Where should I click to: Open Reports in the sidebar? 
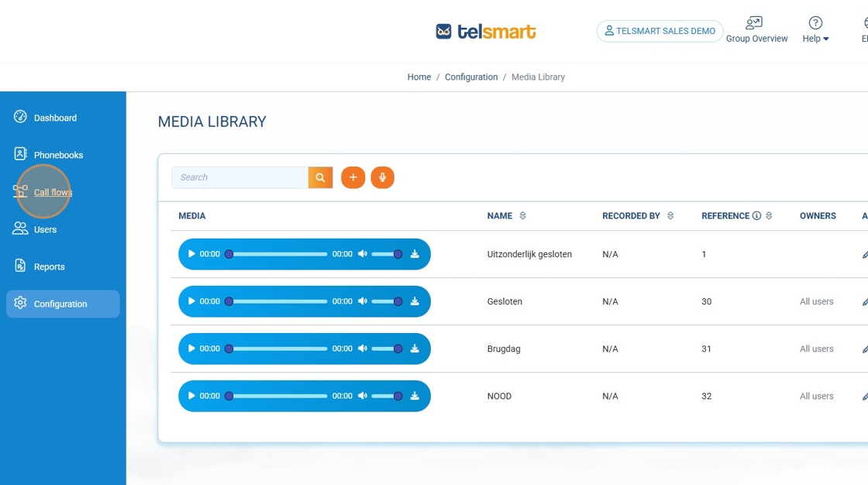click(x=49, y=267)
